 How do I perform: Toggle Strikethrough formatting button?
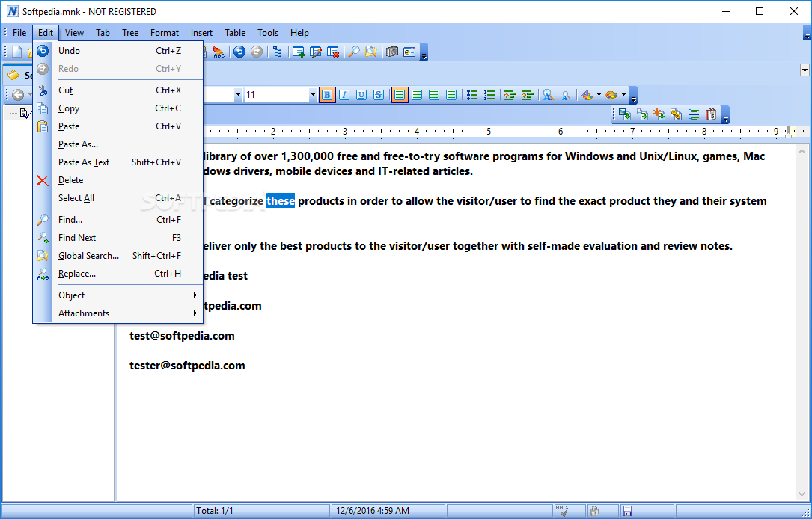point(379,95)
